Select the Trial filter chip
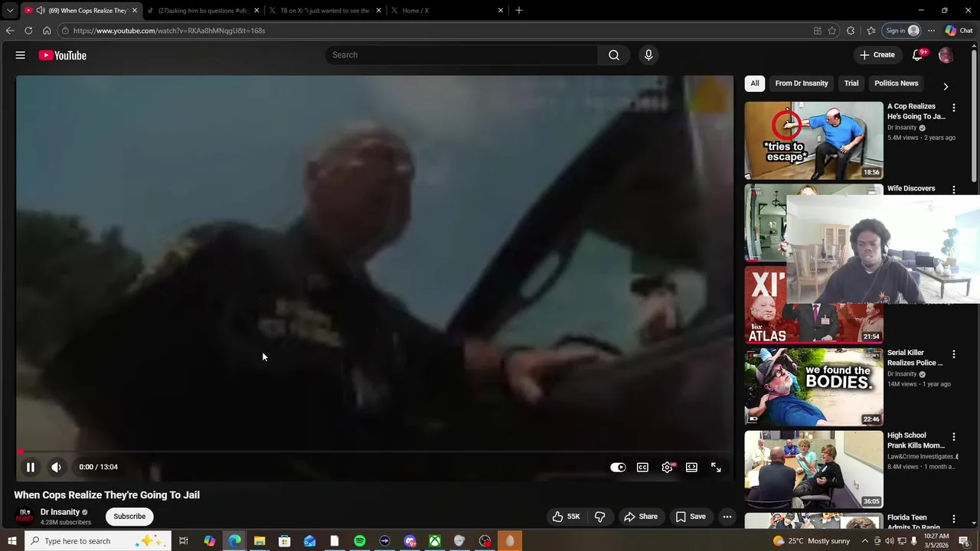The image size is (980, 551). click(x=851, y=83)
